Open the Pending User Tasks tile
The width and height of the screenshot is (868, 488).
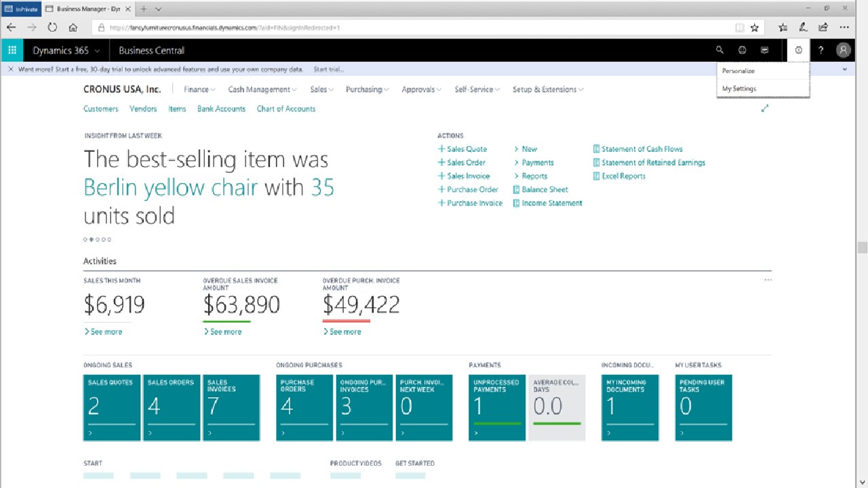[703, 408]
